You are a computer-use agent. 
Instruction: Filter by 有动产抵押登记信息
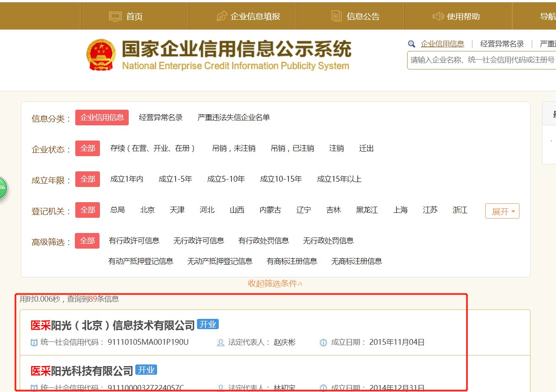pos(141,261)
